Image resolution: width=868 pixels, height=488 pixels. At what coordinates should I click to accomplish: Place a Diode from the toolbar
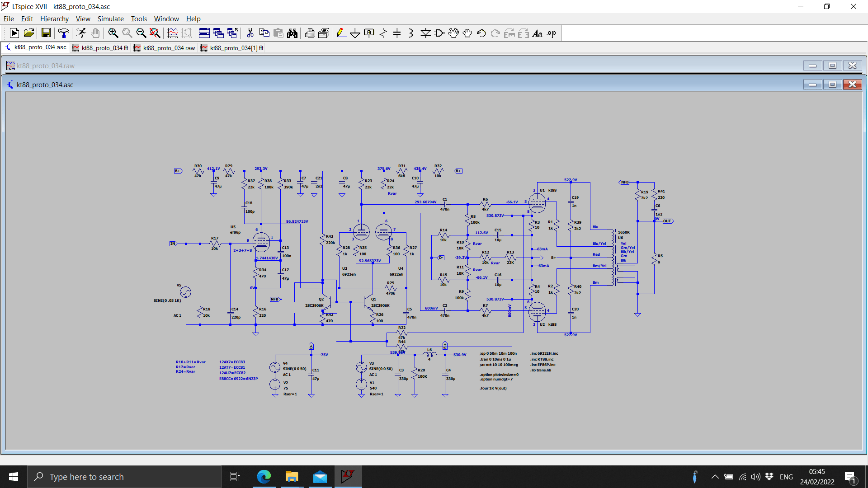[425, 33]
